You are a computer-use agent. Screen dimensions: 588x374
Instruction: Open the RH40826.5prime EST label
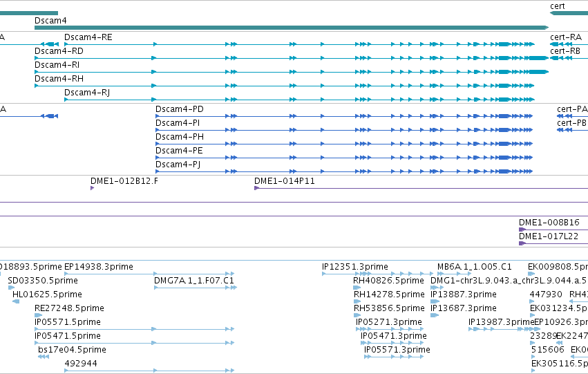tap(388, 281)
